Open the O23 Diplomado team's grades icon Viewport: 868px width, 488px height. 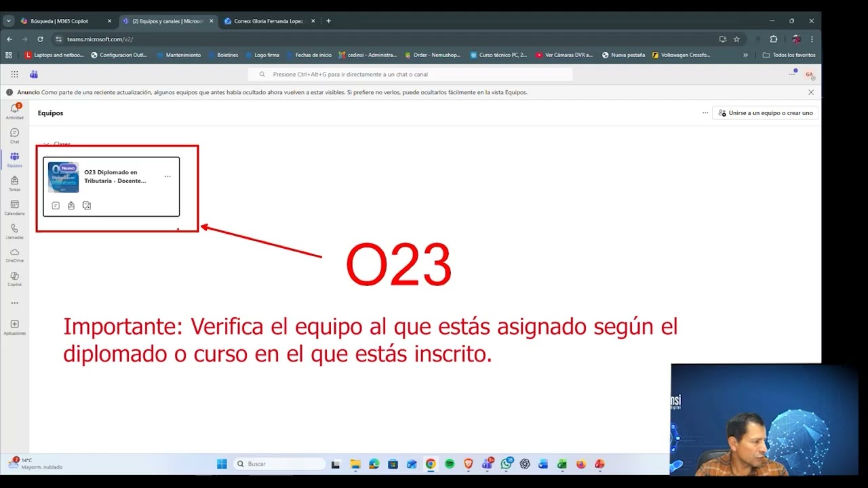pyautogui.click(x=87, y=205)
